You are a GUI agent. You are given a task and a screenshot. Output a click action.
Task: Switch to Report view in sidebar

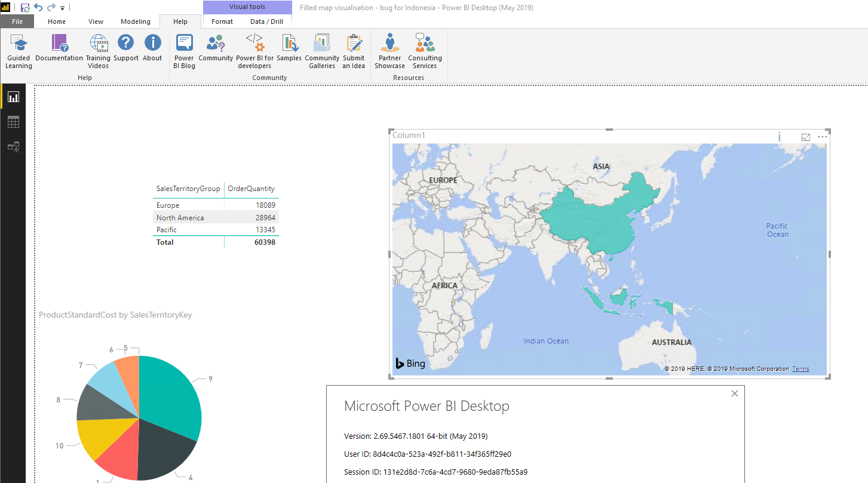(x=13, y=97)
